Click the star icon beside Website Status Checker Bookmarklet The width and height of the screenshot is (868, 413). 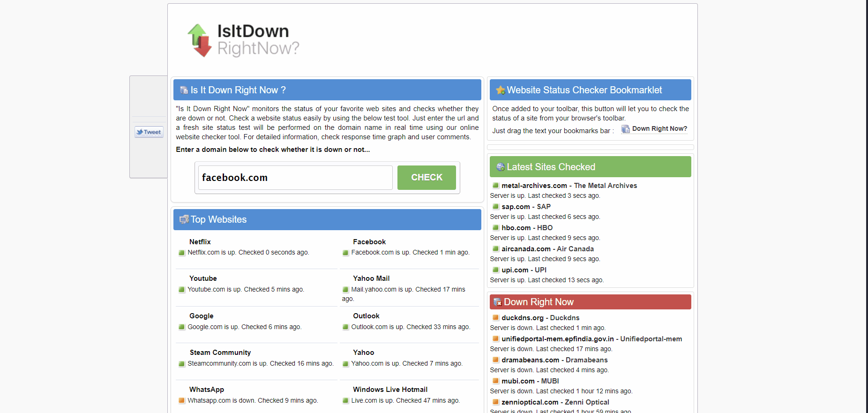tap(500, 90)
